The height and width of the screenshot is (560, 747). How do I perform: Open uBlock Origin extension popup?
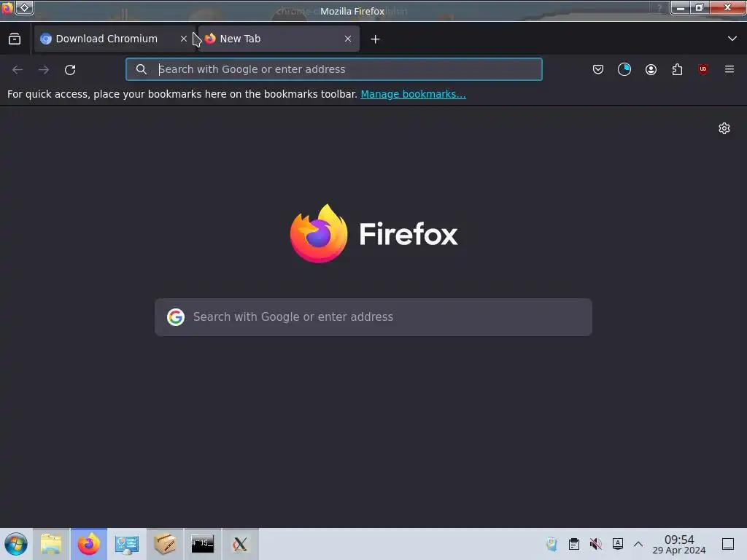click(703, 69)
